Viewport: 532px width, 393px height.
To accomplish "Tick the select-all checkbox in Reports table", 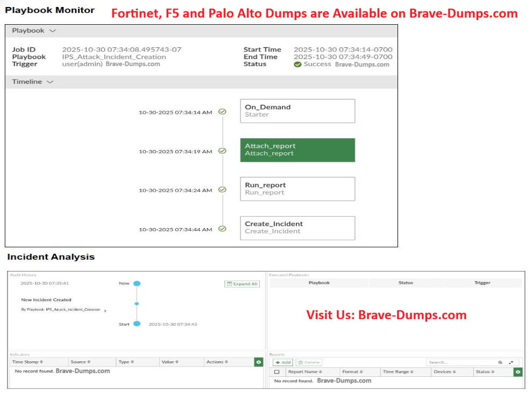I will pyautogui.click(x=277, y=372).
